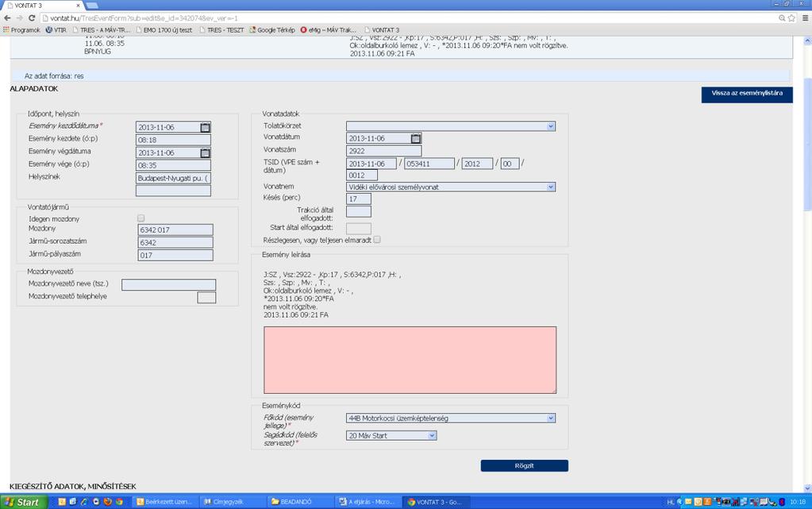
Task: Click the Jármű-pályaszám field
Action: pos(175,255)
